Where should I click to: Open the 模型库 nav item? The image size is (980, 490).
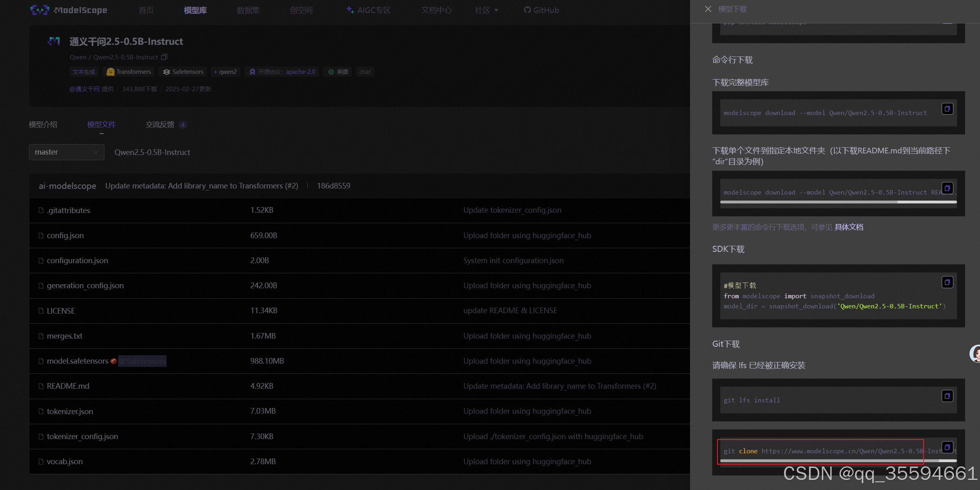(195, 10)
